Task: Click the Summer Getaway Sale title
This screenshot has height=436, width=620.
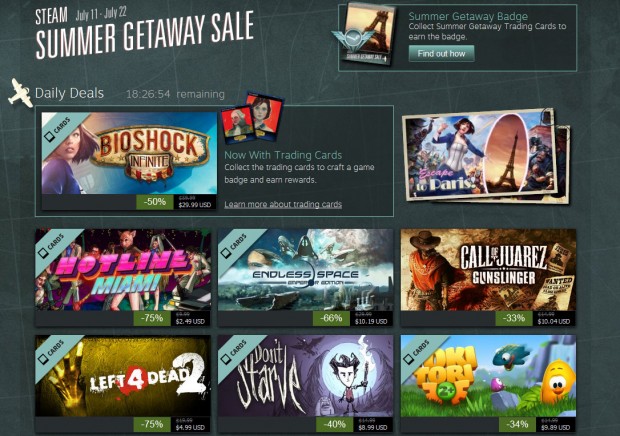Action: 144,35
